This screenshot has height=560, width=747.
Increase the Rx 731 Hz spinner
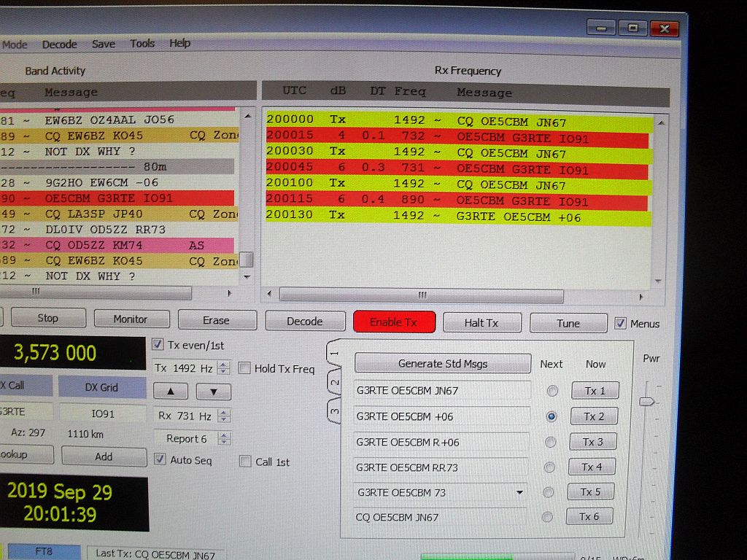224,413
